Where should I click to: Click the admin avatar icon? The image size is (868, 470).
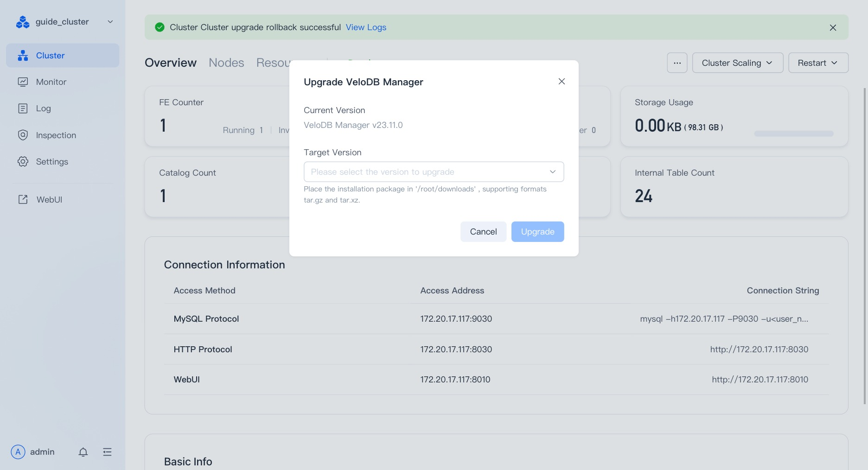tap(18, 452)
